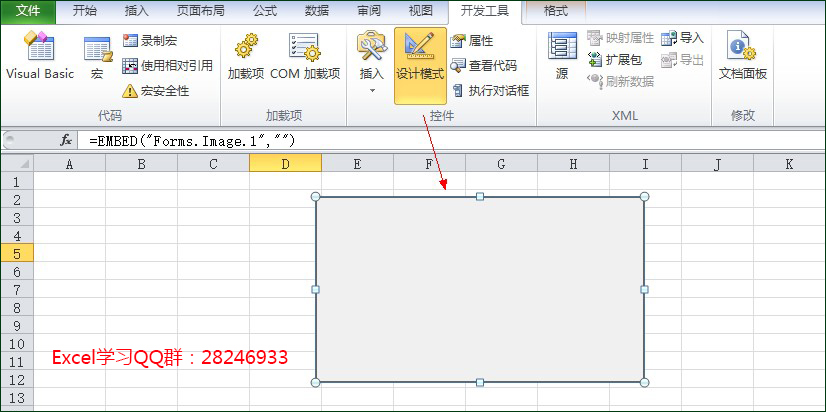826x412 pixels.
Task: Open the Visual Basic editor
Action: tap(40, 56)
